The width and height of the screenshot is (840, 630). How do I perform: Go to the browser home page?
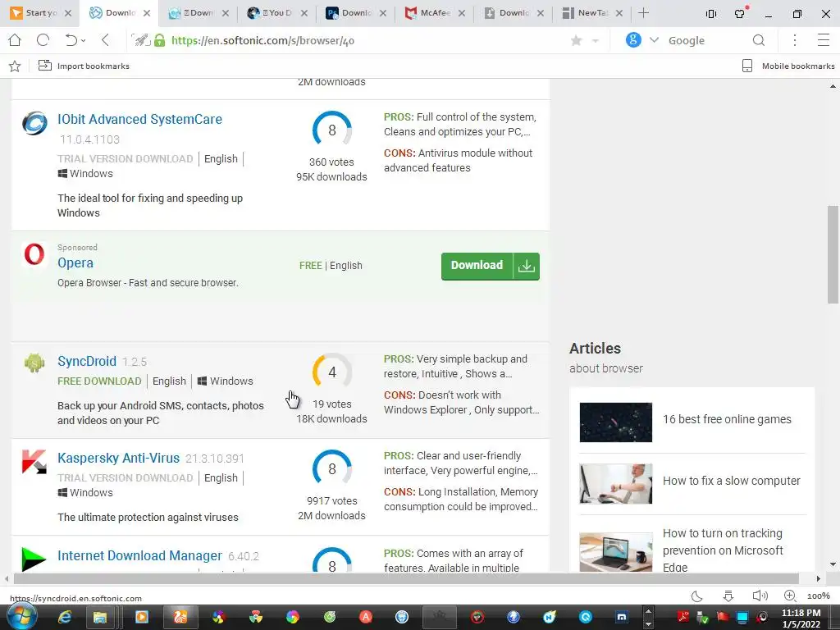point(15,40)
